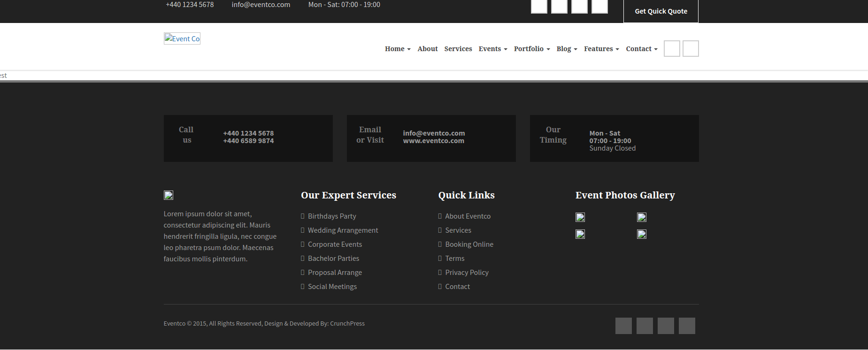Screen dimensions: 868x350
Task: Click the third white social icon in top bar
Action: coord(579,6)
